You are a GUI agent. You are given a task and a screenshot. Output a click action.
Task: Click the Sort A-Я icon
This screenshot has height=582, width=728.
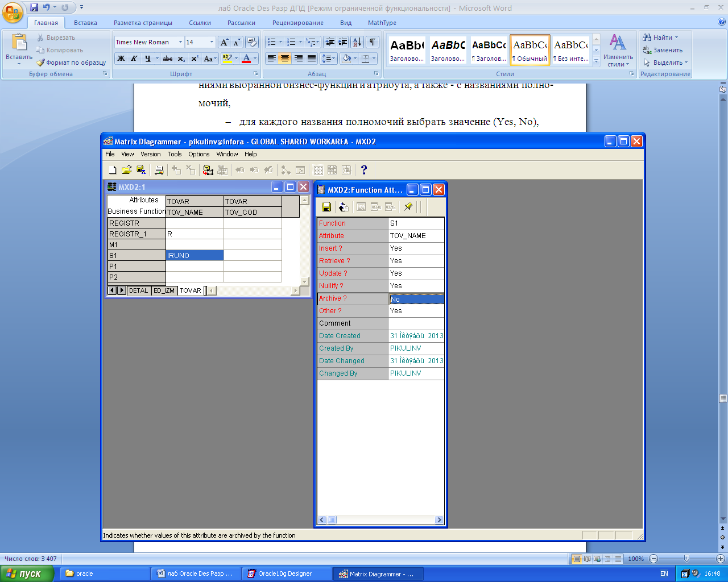357,42
